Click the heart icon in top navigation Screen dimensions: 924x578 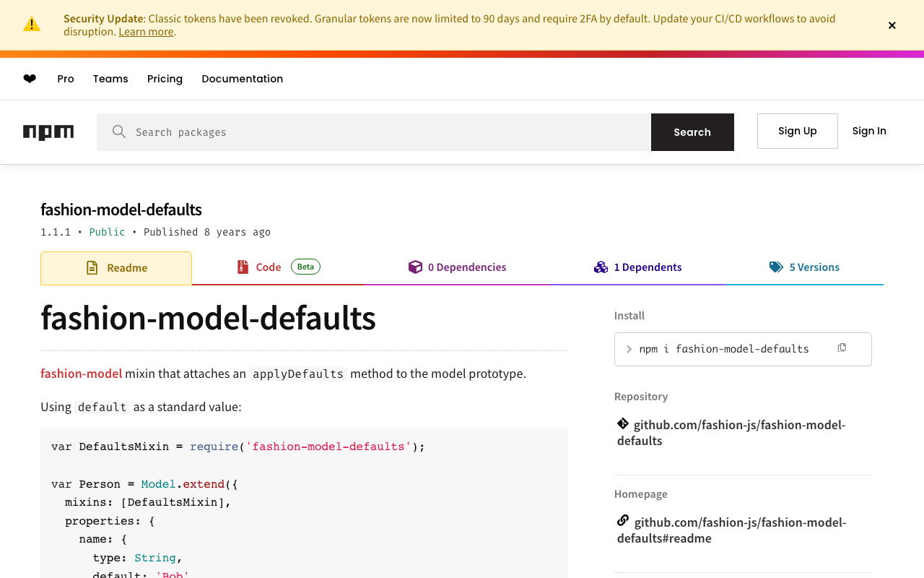[x=30, y=79]
